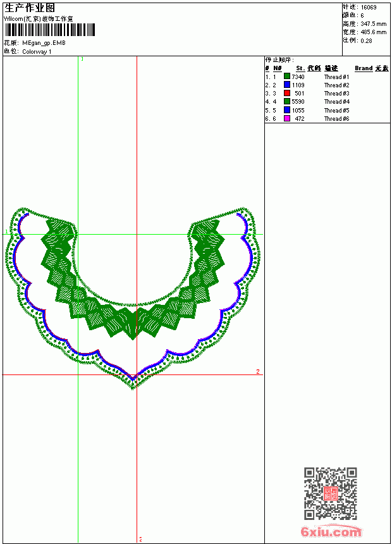The image size is (392, 544).
Task: Click the scale value 0.28
Action: point(366,41)
